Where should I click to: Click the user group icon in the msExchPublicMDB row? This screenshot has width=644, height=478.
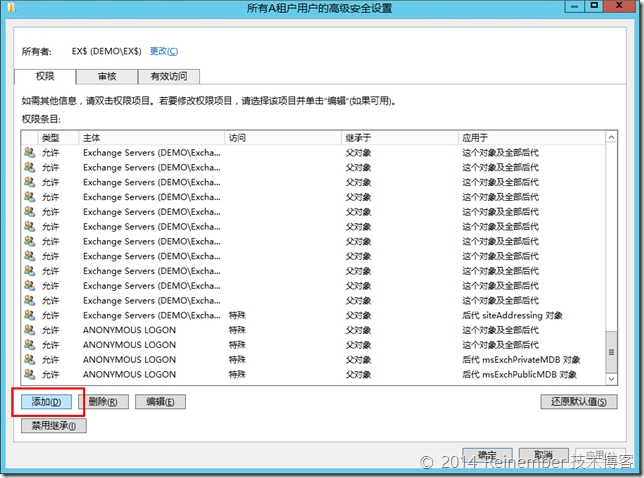(x=29, y=374)
